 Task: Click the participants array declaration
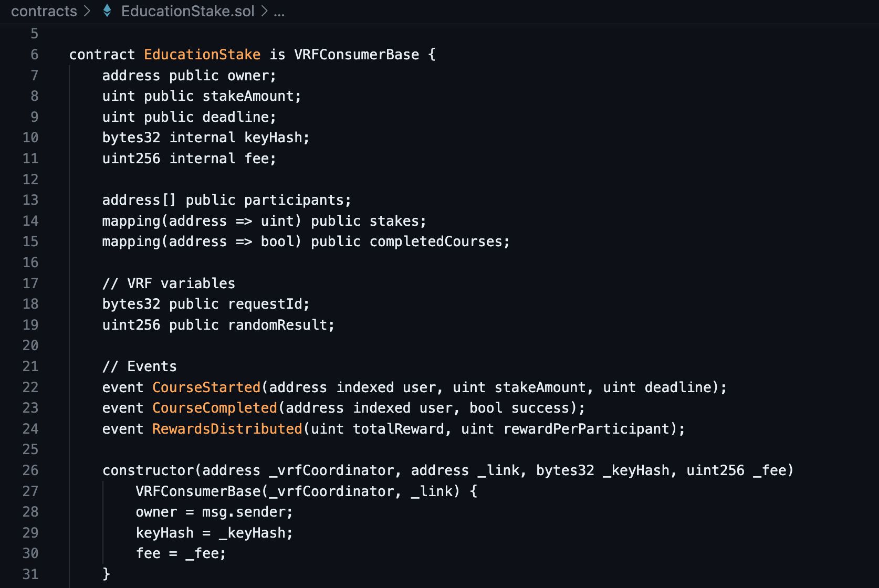227,200
